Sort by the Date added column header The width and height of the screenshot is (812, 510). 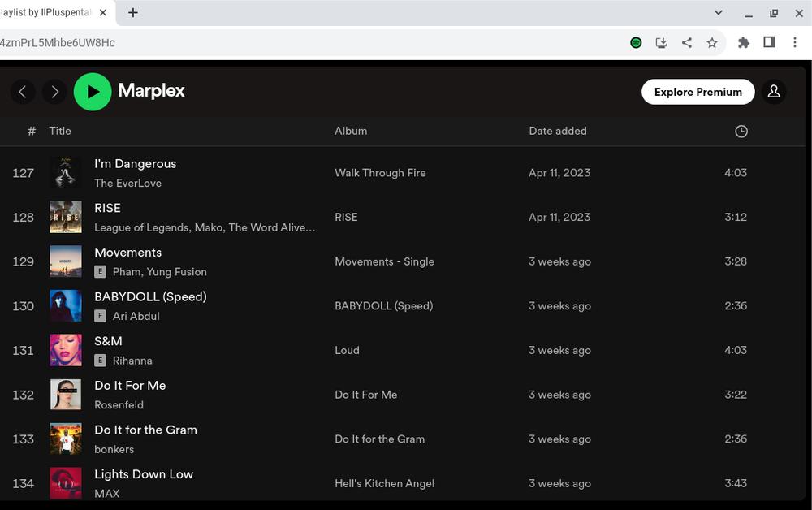coord(558,131)
